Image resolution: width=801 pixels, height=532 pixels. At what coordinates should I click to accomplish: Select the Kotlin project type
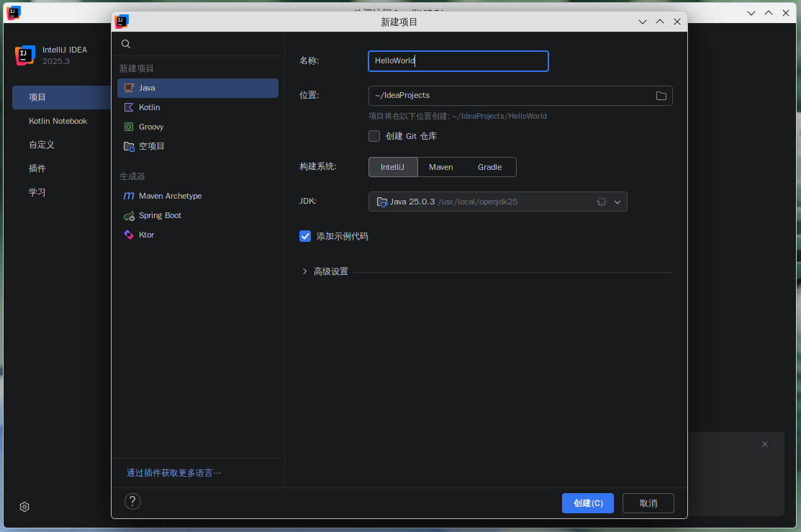click(x=198, y=107)
